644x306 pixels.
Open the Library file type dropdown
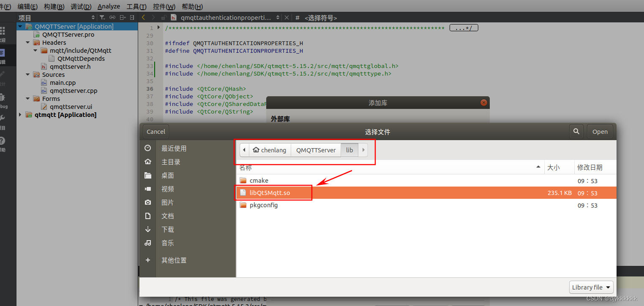[x=591, y=287]
